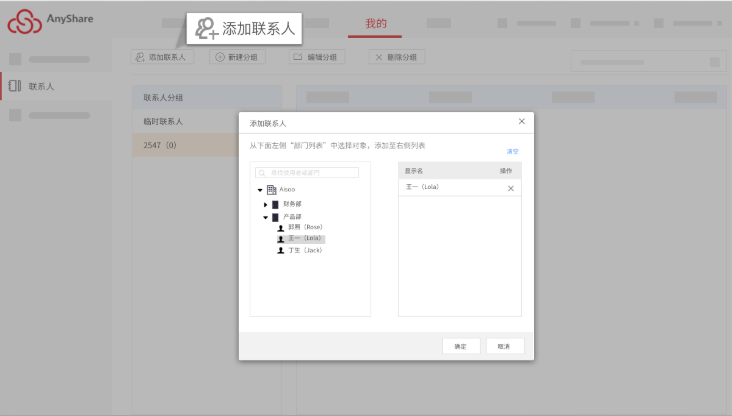Select the 临时联系人 contact group
Screen dimensions: 732x416
pyautogui.click(x=163, y=121)
